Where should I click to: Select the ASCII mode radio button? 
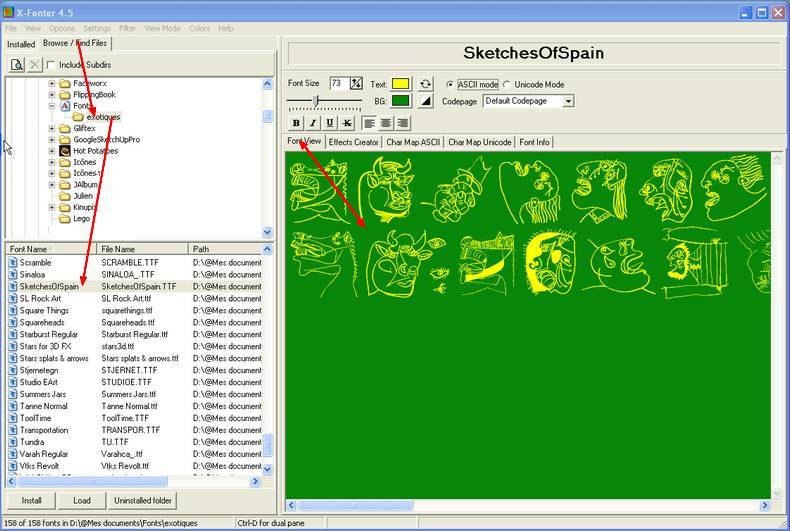point(449,84)
